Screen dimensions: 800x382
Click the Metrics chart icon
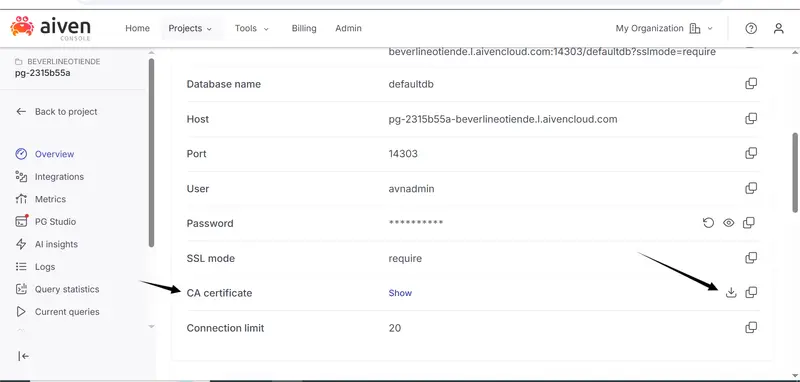21,199
